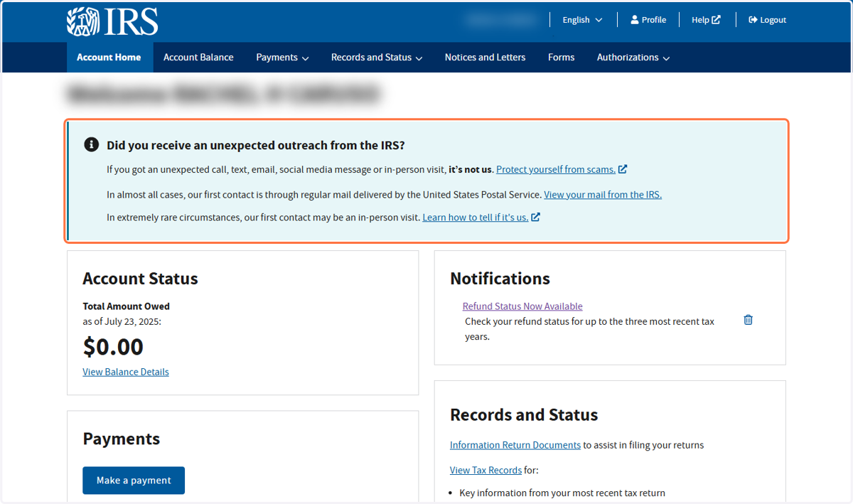
Task: Open Refund Status Now Available notification
Action: [x=522, y=306]
